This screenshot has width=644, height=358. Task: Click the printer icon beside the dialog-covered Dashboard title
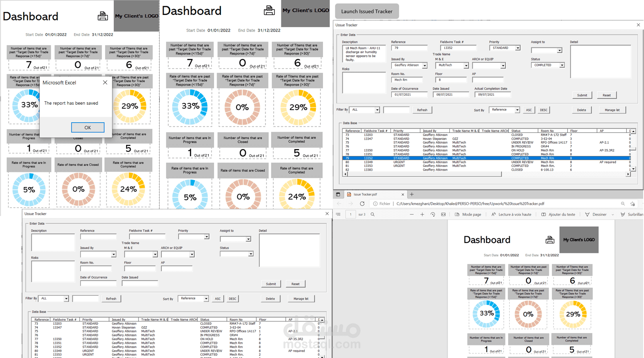point(102,16)
